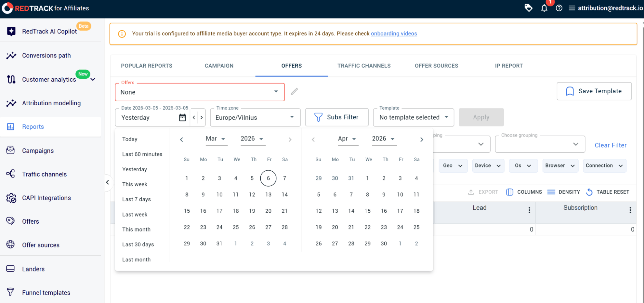Open the Template selection dropdown
Viewport: 644px width, 303px height.
point(414,117)
